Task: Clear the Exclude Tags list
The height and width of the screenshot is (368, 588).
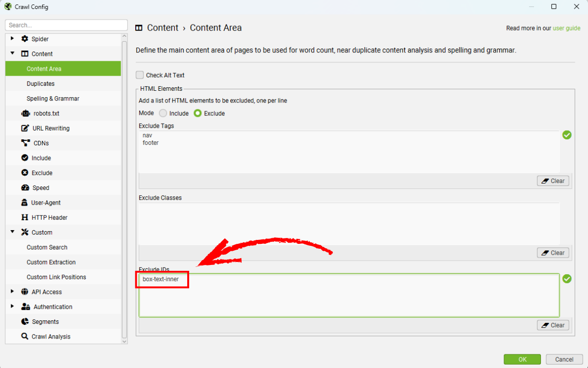Action: tap(553, 181)
